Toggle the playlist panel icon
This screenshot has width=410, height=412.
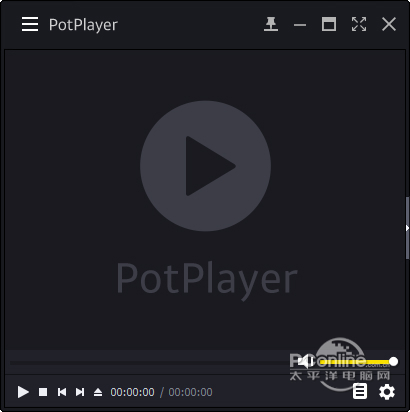360,391
